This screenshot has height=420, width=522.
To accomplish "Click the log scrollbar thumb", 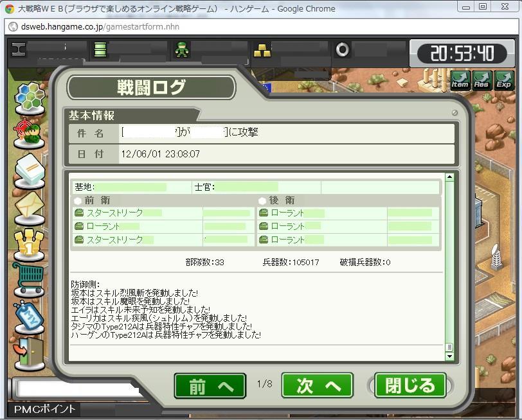I will point(449,347).
